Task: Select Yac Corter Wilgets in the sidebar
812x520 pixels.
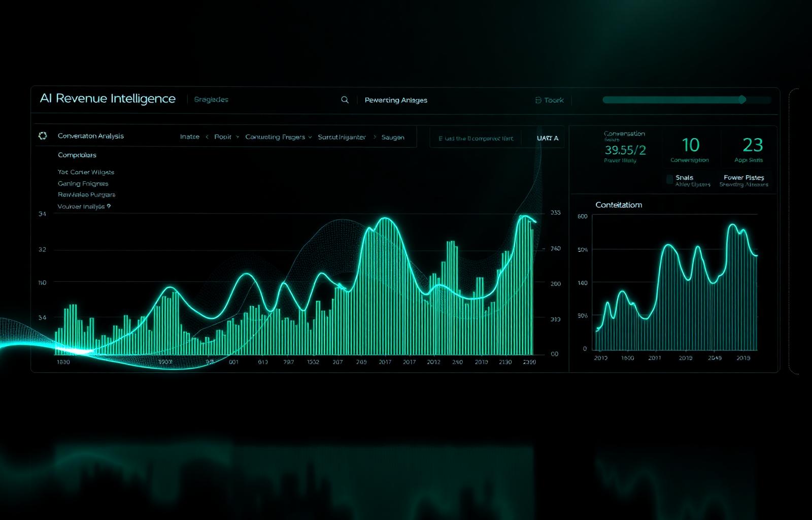Action: click(86, 172)
